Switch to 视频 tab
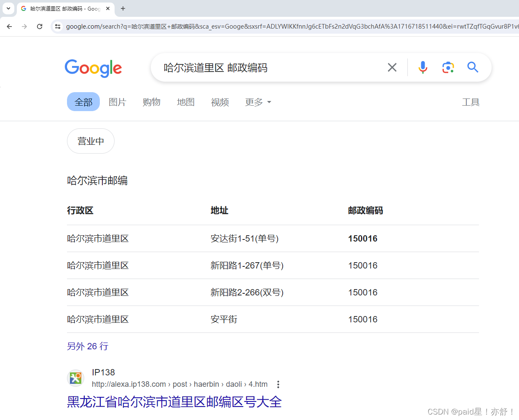Screen dimensions: 519x420 (220, 102)
